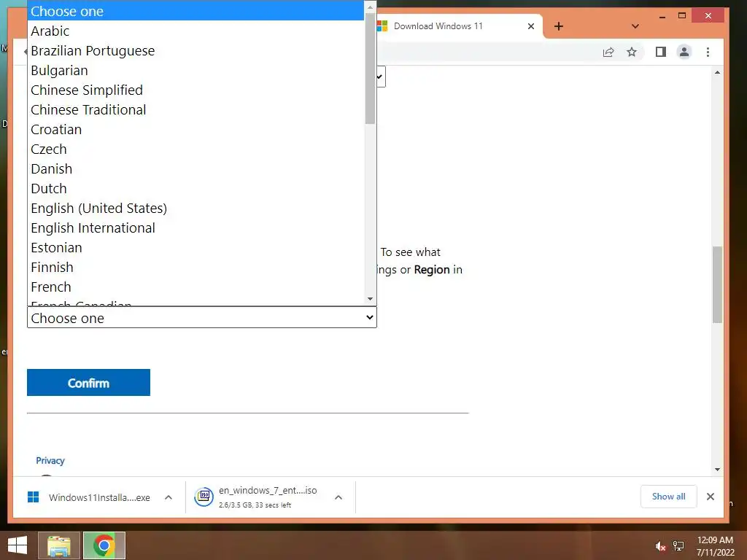Minimize the Chrome window
Viewport: 747px width, 560px height.
[662, 16]
